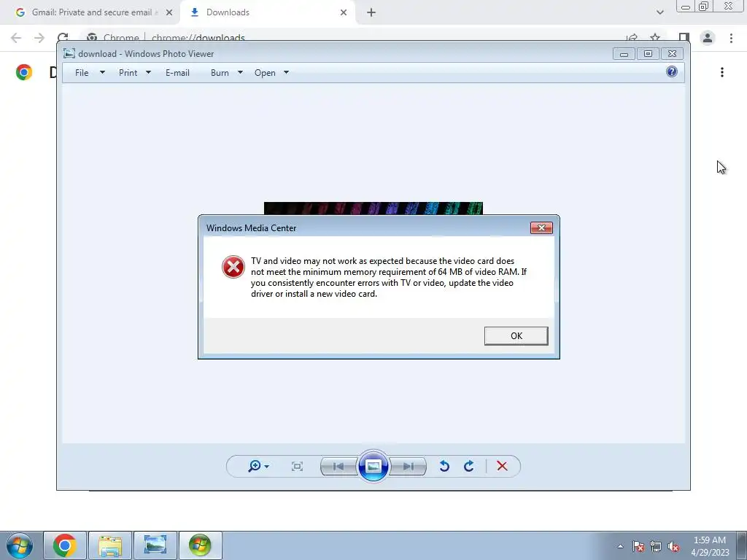Click the network tray icon
The width and height of the screenshot is (747, 560).
(x=656, y=546)
